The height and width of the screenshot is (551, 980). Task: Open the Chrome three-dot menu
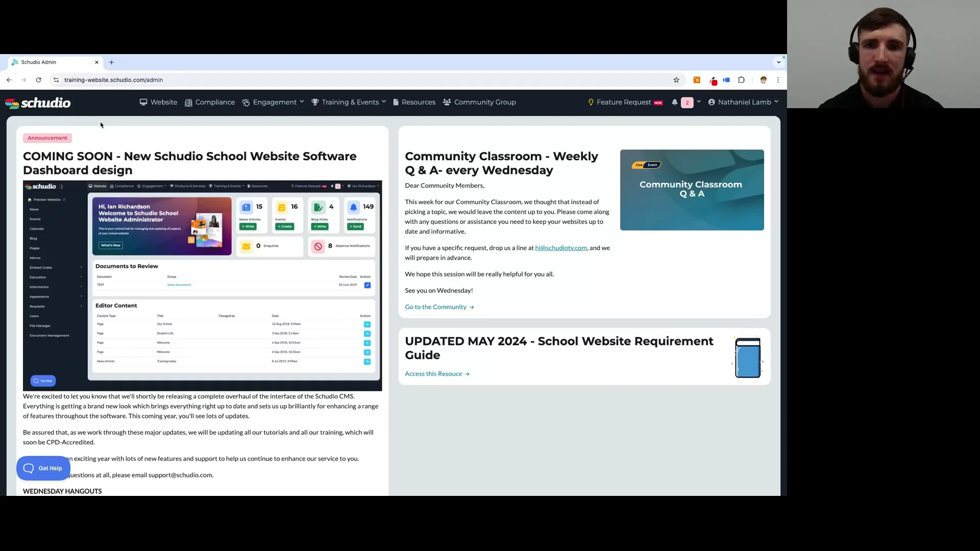778,80
